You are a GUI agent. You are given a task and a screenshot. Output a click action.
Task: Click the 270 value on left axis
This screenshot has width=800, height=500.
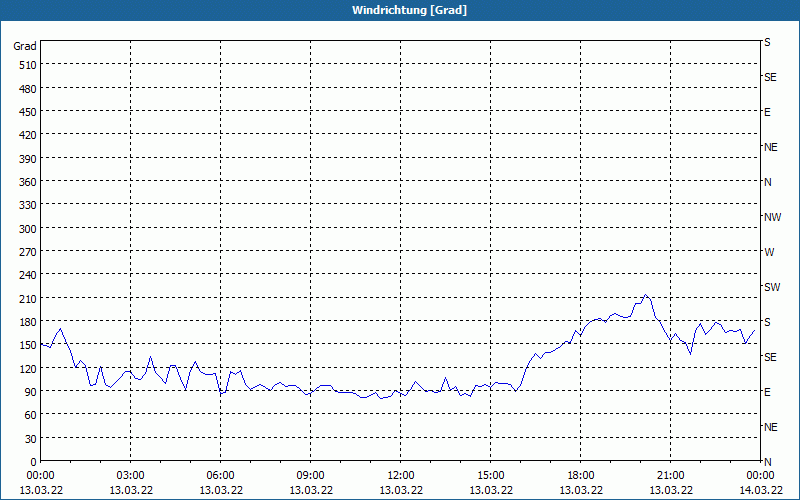[28, 252]
